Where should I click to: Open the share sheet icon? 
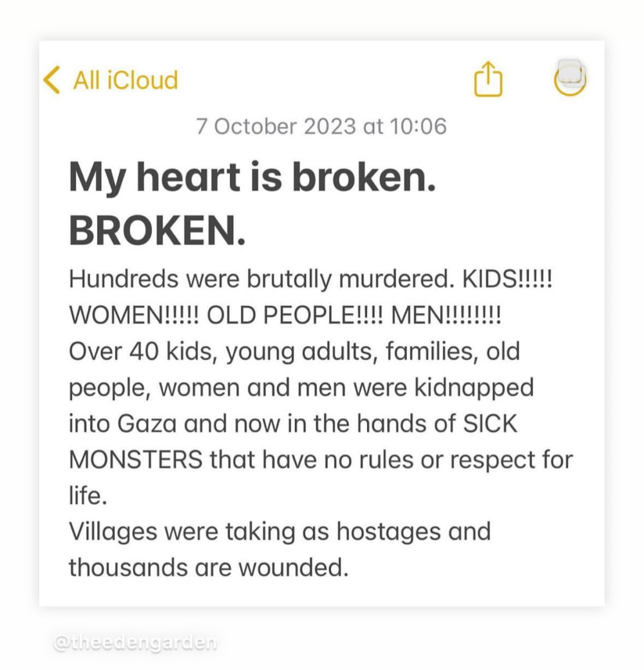click(x=488, y=79)
